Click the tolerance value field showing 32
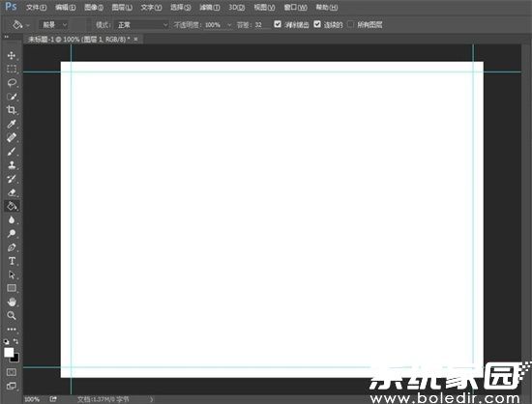The height and width of the screenshot is (404, 532). coord(260,25)
